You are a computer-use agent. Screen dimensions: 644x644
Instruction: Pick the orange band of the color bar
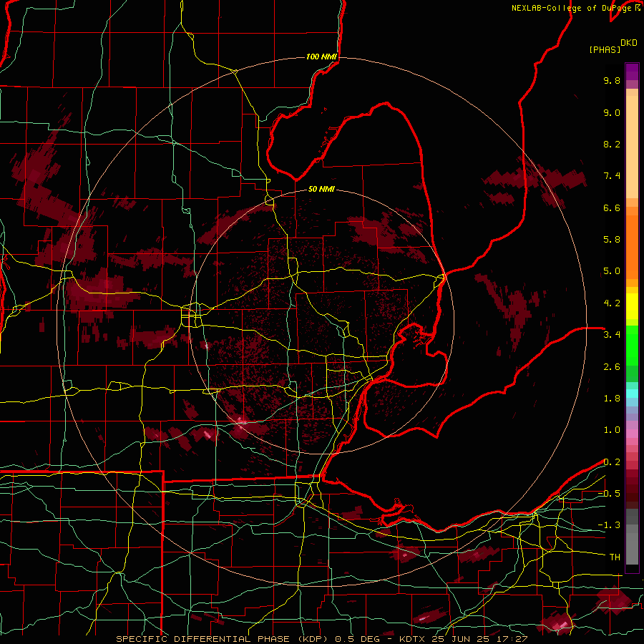pos(632,247)
